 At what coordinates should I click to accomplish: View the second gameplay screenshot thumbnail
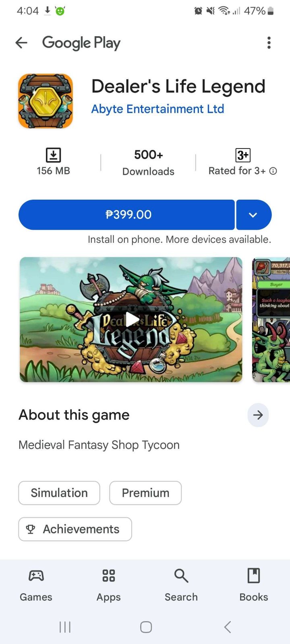coord(271,320)
